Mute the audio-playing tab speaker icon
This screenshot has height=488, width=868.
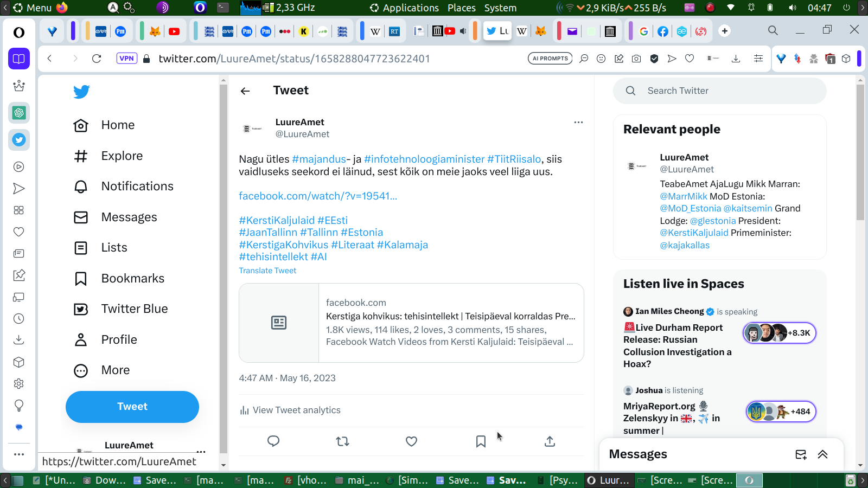(x=463, y=31)
